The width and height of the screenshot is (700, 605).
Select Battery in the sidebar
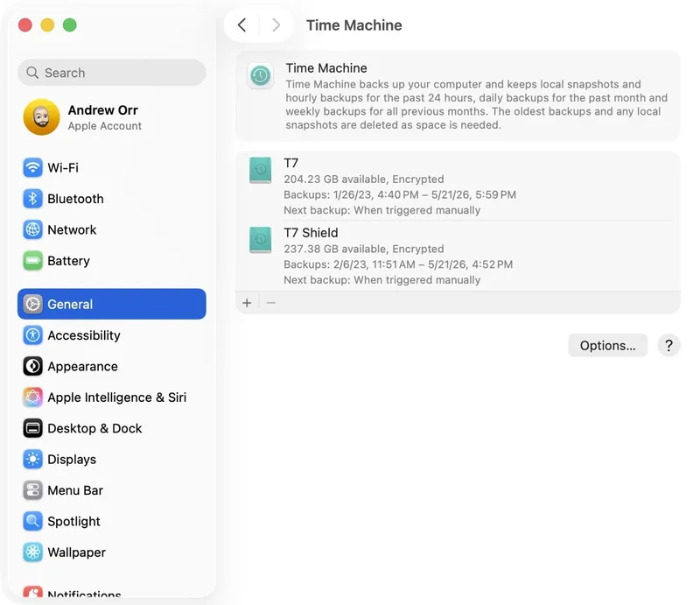point(112,261)
